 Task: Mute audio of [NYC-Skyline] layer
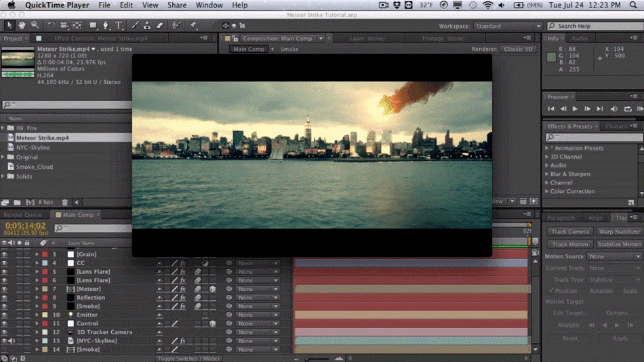pyautogui.click(x=12, y=340)
